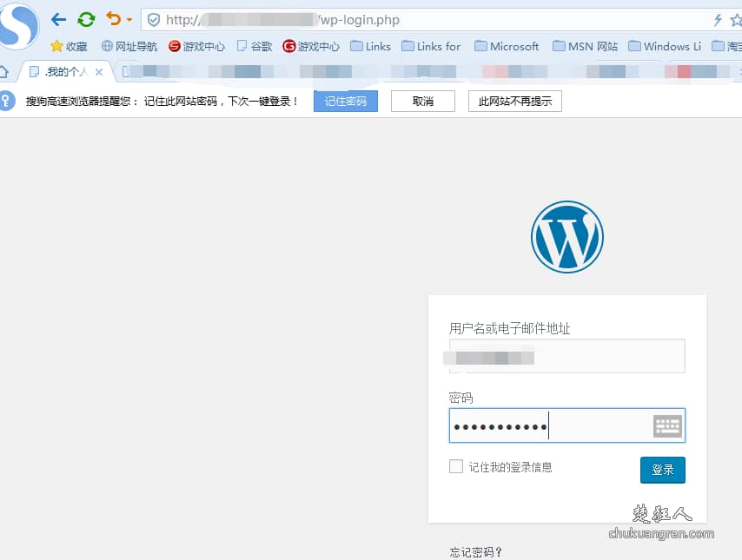Click the WordPress logo above the login form
This screenshot has width=742, height=560.
(566, 235)
